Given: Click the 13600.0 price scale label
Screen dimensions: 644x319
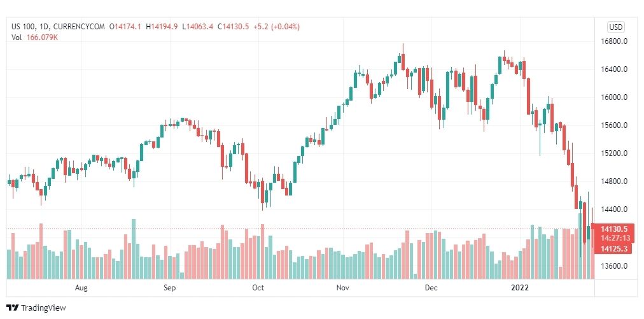Looking at the screenshot, I should 613,266.
